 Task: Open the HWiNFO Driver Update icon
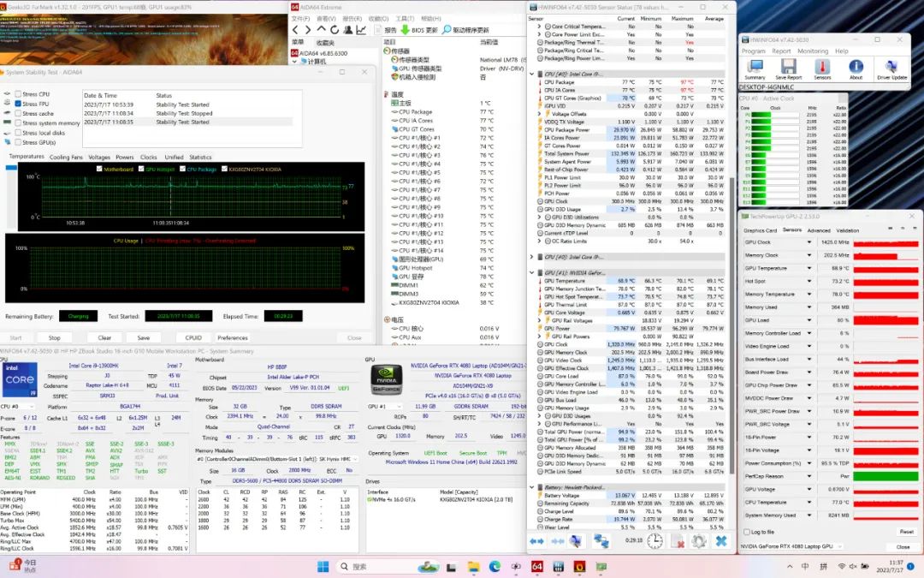(891, 66)
